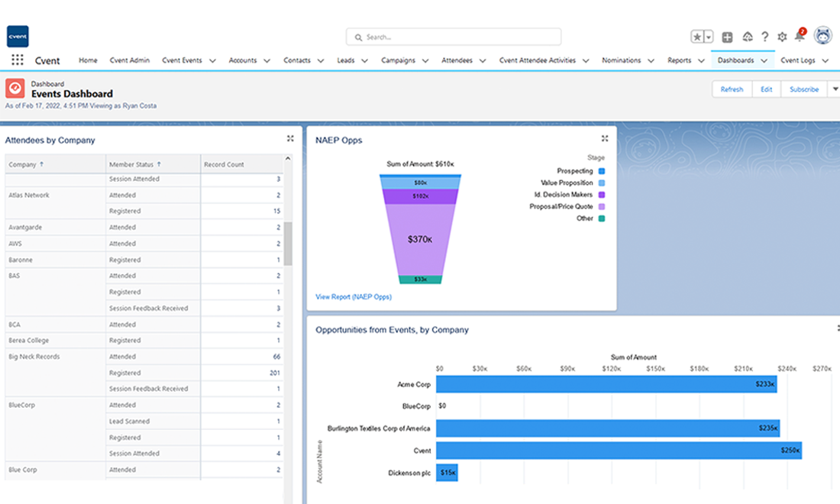This screenshot has height=504, width=840.
Task: Click the search magnifier icon
Action: (358, 37)
